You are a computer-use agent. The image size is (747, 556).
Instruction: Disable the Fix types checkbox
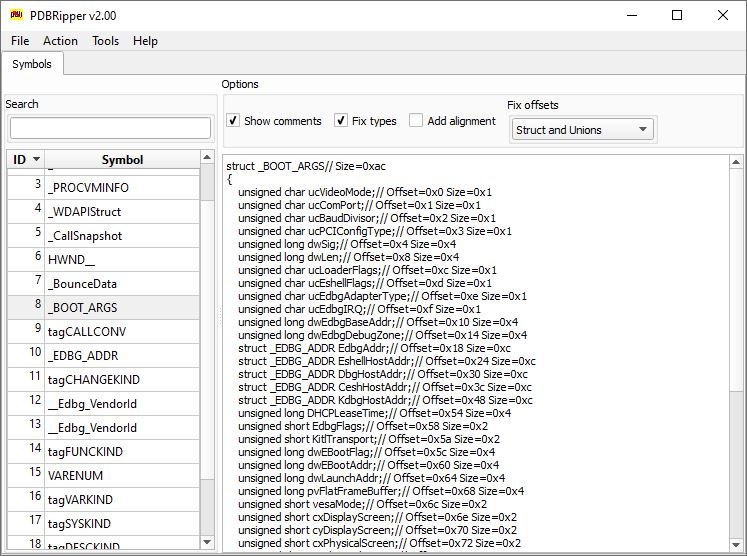coord(341,121)
